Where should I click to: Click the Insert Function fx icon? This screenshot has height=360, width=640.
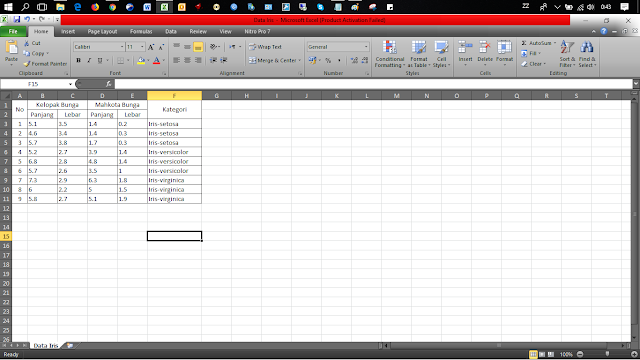108,84
